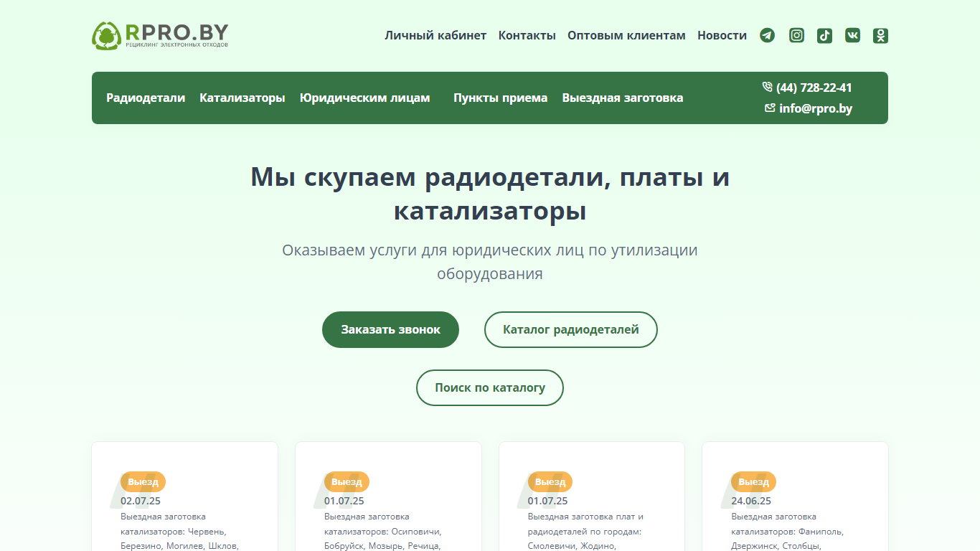Open the TikTok social icon

point(824,35)
